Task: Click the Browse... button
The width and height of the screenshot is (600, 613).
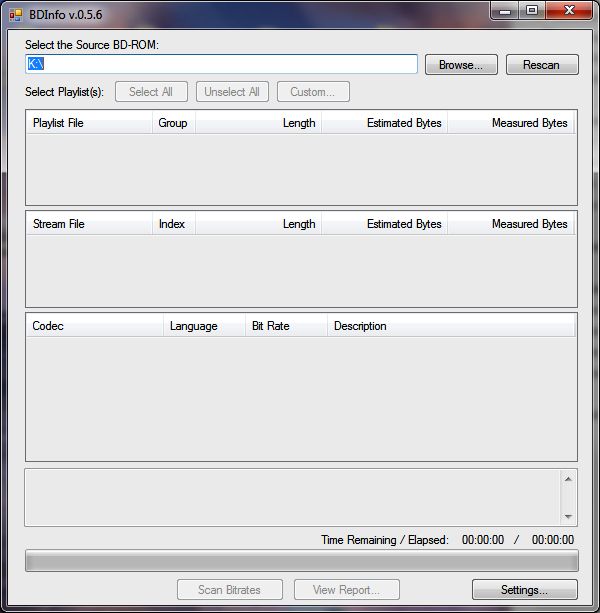Action: point(461,65)
